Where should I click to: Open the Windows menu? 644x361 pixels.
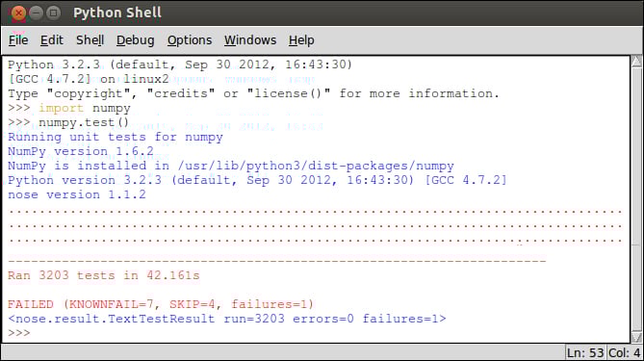coord(250,40)
